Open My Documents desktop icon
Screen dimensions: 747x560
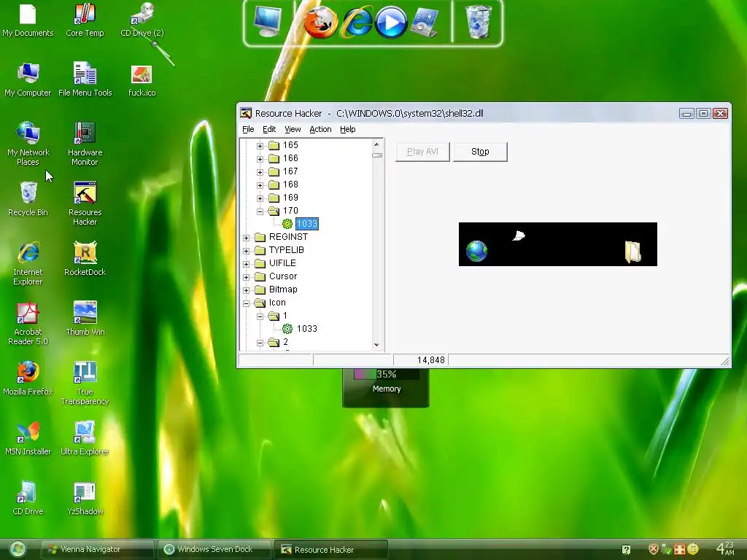(28, 20)
